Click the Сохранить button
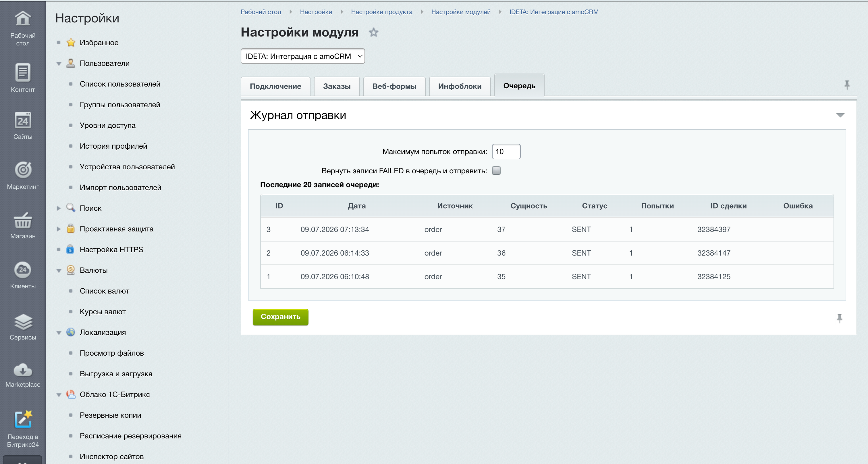The width and height of the screenshot is (868, 464). tap(280, 317)
